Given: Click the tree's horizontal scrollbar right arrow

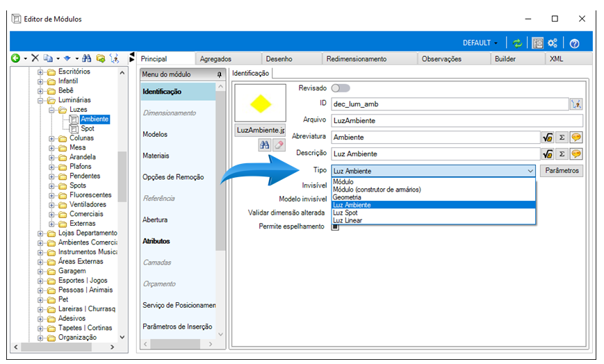Looking at the screenshot, I should coord(112,347).
